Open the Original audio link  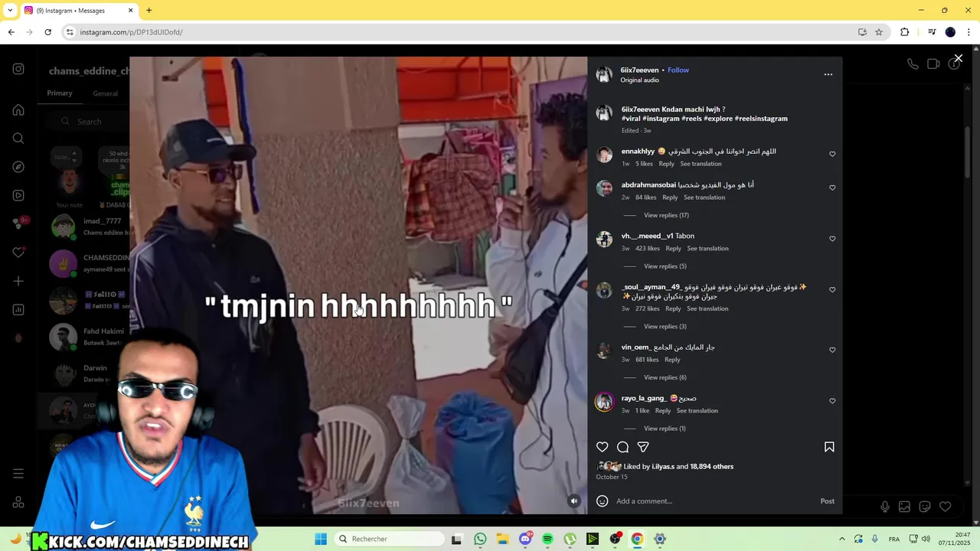(639, 80)
